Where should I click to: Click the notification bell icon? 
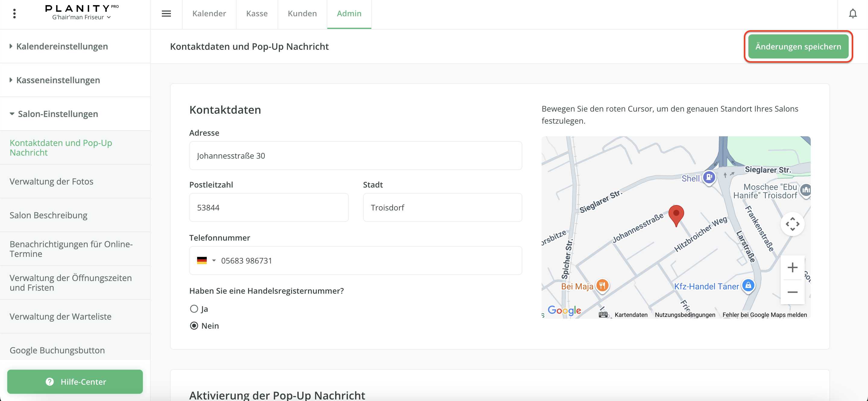coord(853,14)
